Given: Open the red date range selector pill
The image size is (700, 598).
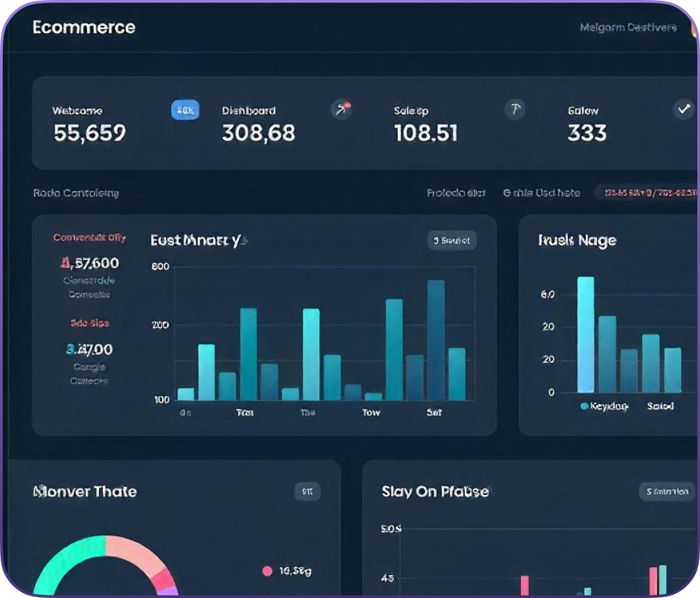Looking at the screenshot, I should [x=649, y=193].
